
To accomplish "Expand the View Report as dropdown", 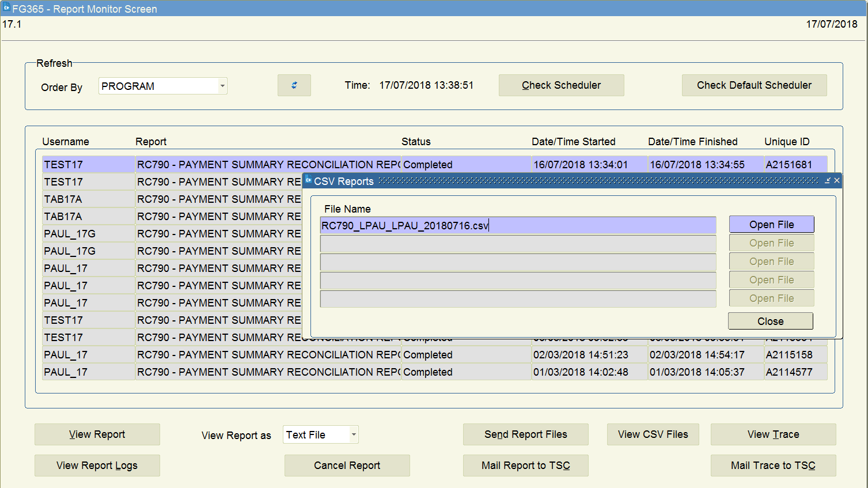I will [354, 434].
